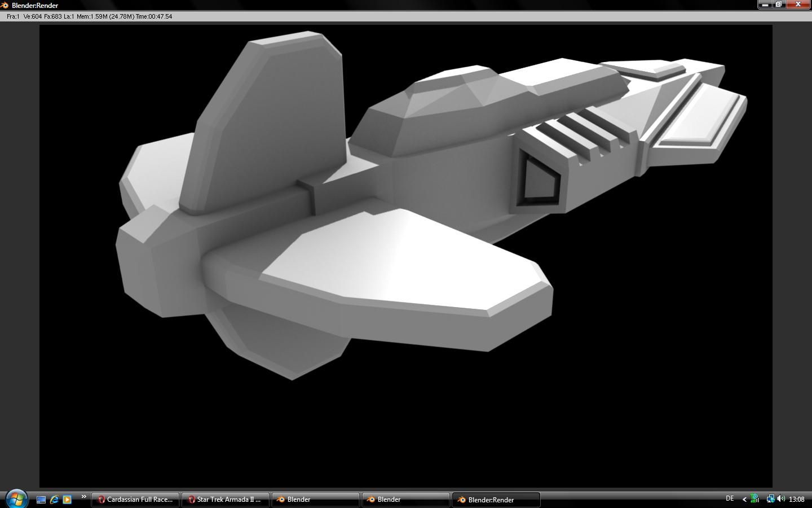Minimize the Blender:Render window

(x=765, y=5)
